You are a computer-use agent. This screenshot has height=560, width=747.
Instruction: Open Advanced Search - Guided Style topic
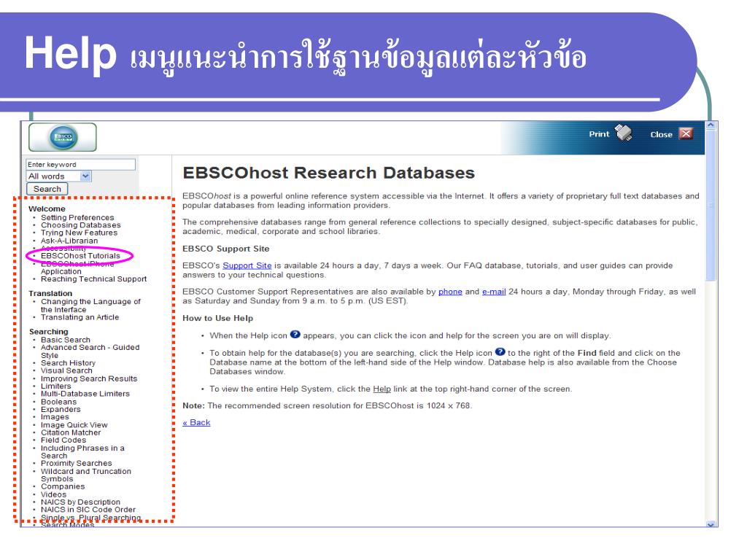point(90,351)
